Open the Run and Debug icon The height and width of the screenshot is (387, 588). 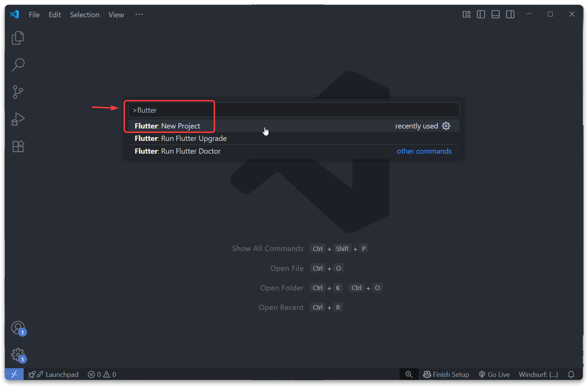tap(18, 119)
